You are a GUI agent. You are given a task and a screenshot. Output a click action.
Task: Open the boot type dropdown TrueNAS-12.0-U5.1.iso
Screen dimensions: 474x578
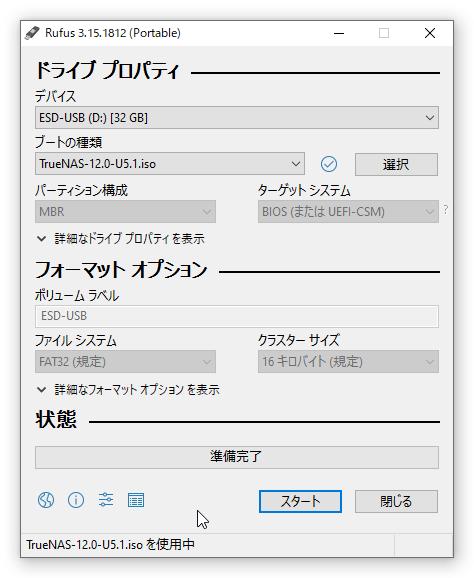click(x=170, y=164)
